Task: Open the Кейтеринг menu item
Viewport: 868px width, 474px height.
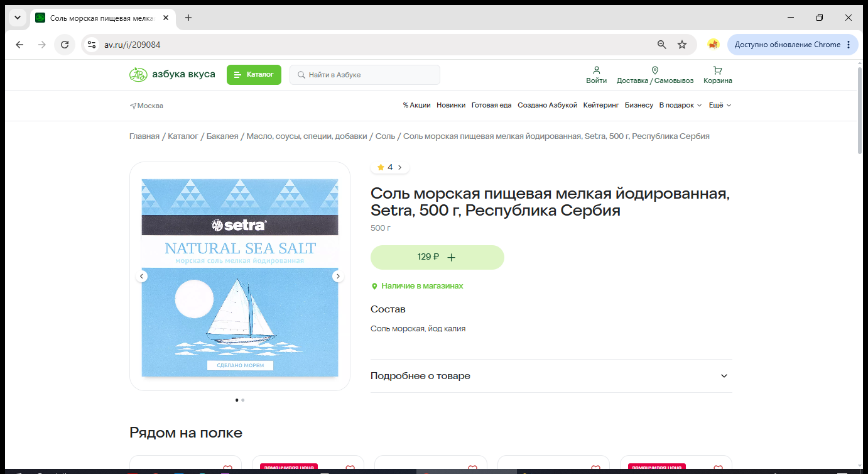Action: [x=601, y=106]
